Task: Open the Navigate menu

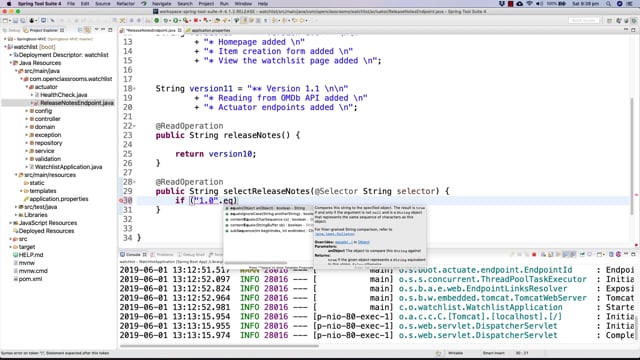Action: pos(162,4)
